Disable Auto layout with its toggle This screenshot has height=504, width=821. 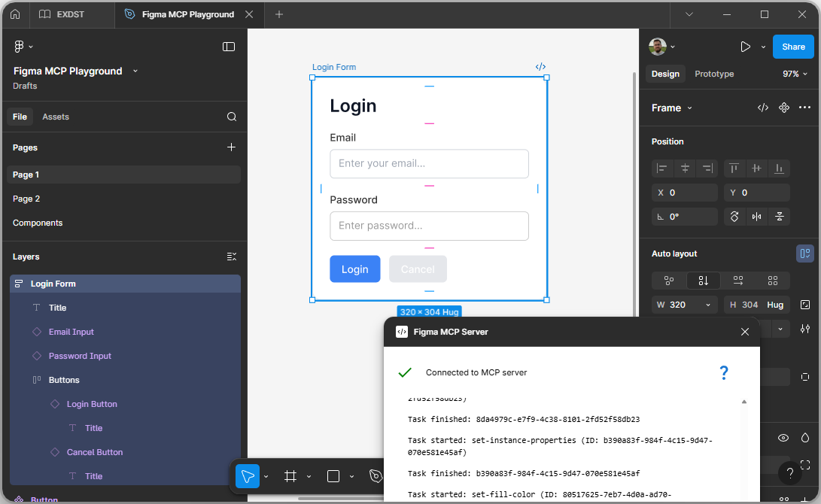[x=805, y=254]
